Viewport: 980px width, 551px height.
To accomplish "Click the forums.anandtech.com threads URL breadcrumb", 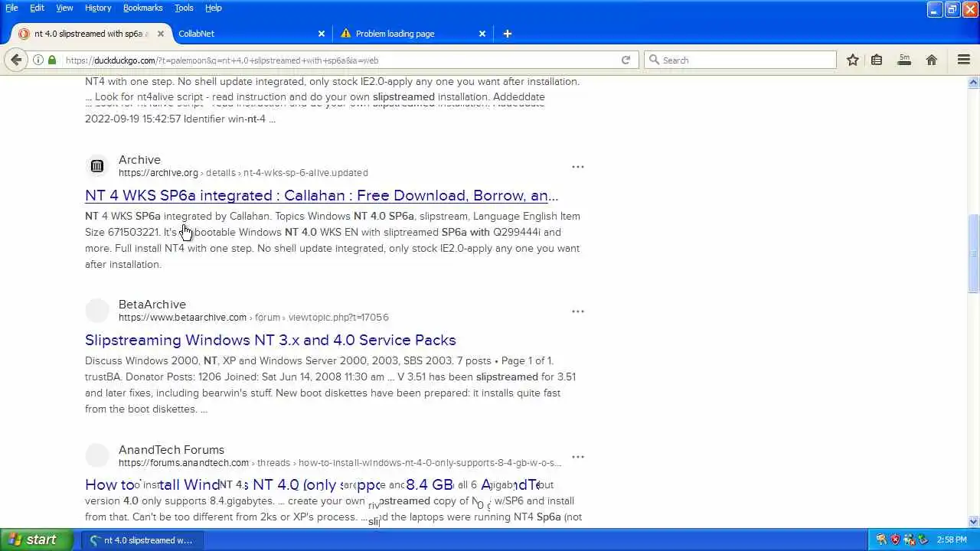I will pyautogui.click(x=340, y=463).
